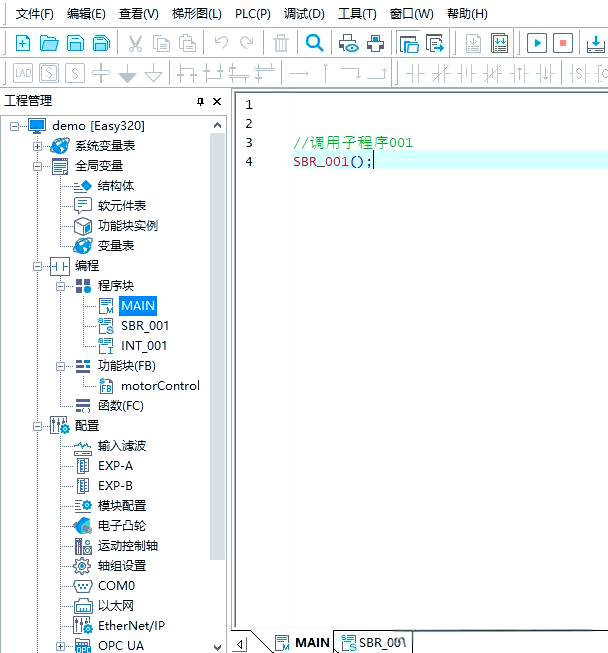Insert normally open contact
The image size is (608, 653).
coord(415,74)
